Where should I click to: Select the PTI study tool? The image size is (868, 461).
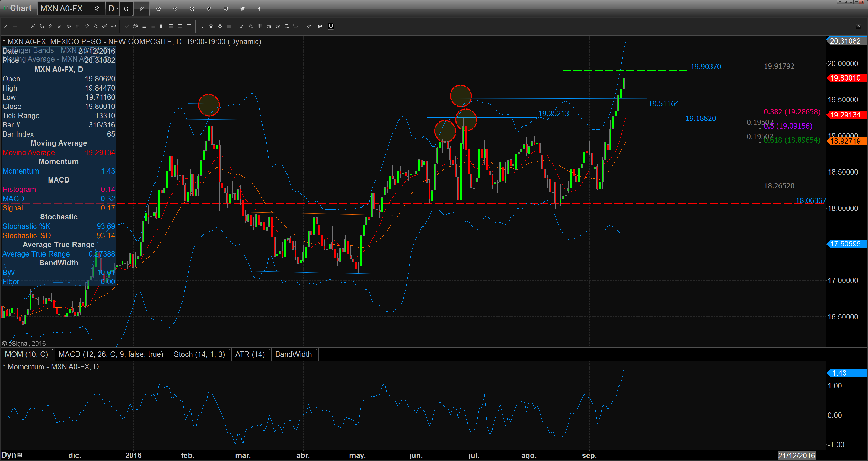(286, 26)
